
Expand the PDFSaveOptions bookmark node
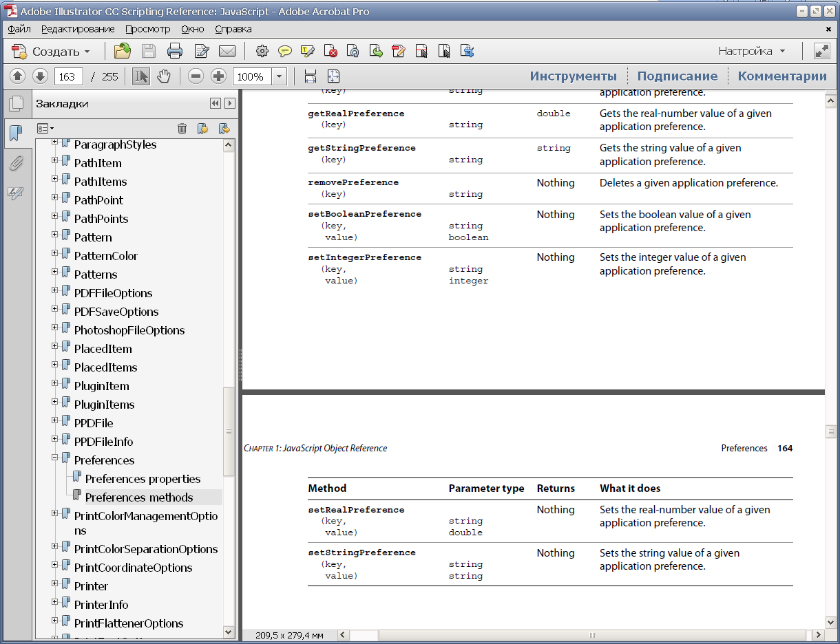click(x=55, y=308)
